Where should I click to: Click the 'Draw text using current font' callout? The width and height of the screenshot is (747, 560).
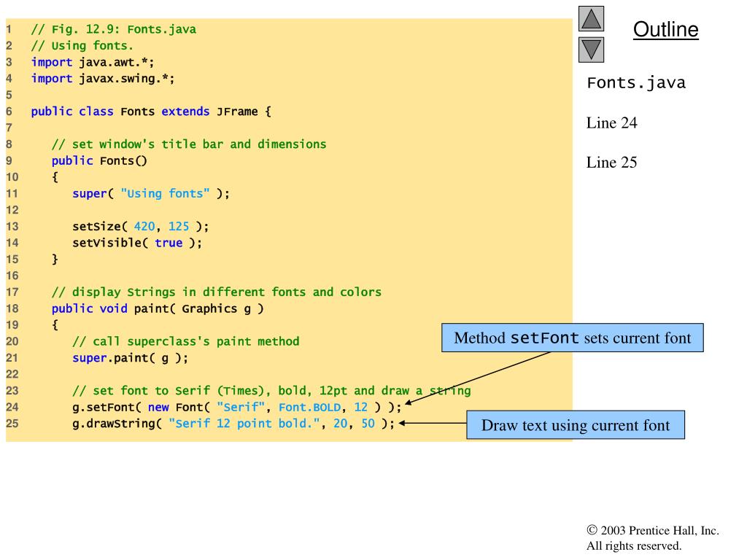(576, 425)
